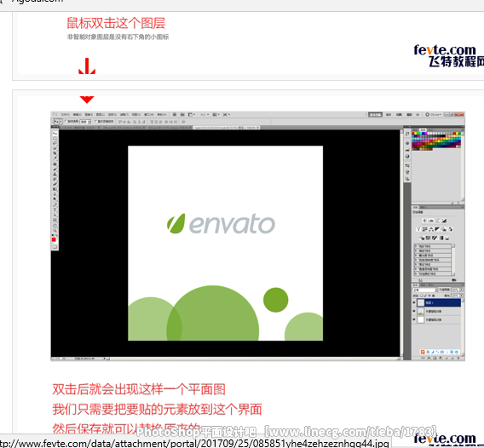The height and width of the screenshot is (448, 484).
Task: Select the Horizontal Type tool
Action: coord(55,210)
